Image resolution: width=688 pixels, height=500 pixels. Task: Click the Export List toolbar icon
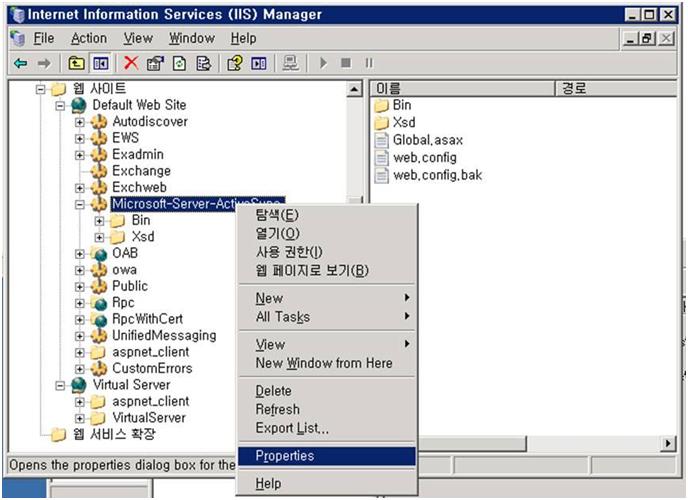click(203, 64)
